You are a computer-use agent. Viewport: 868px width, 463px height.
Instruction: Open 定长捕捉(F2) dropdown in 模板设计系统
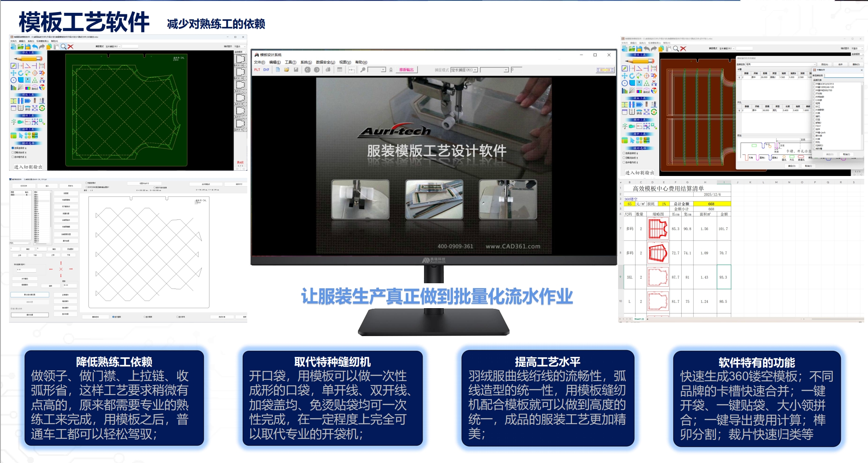pyautogui.click(x=475, y=70)
